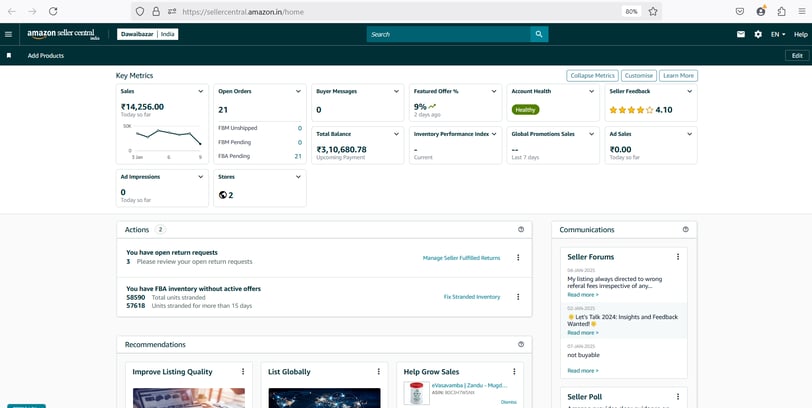Open options for stranded inventory row
The image size is (812, 408).
click(518, 297)
